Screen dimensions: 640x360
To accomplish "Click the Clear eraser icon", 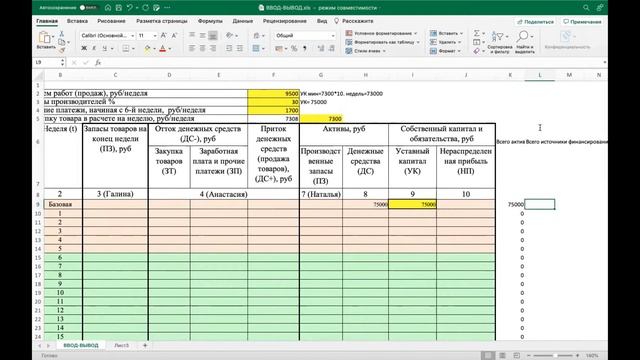I will click(476, 51).
